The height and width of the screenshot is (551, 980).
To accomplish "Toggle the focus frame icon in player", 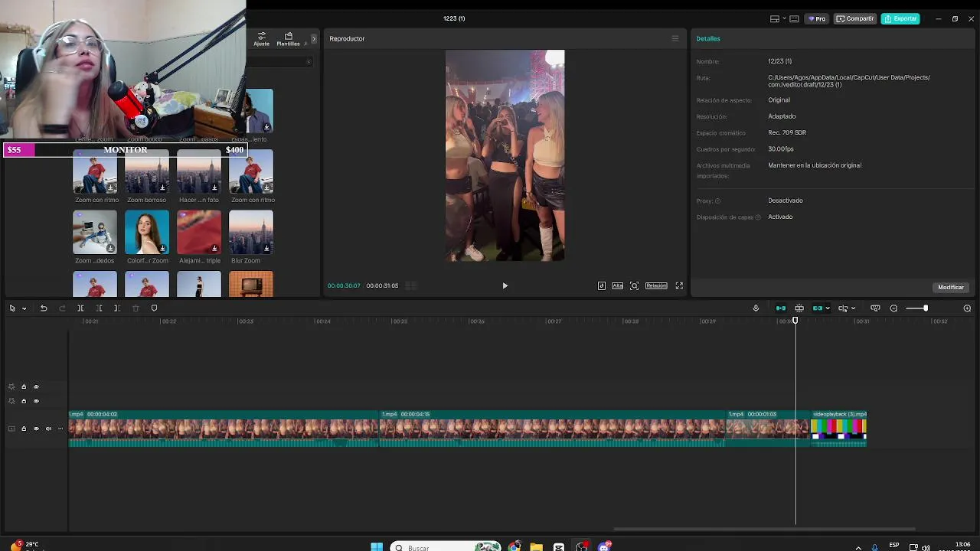I will pos(634,285).
